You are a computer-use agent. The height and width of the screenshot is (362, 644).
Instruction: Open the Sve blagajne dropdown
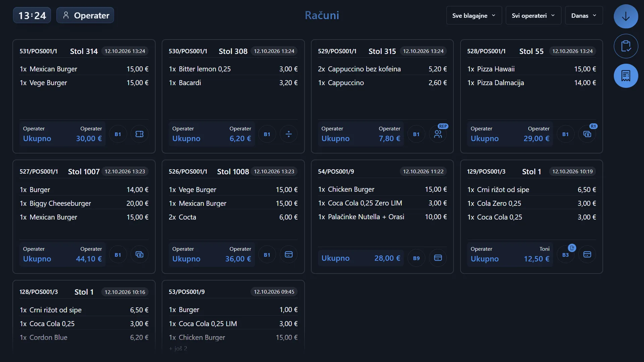(474, 15)
